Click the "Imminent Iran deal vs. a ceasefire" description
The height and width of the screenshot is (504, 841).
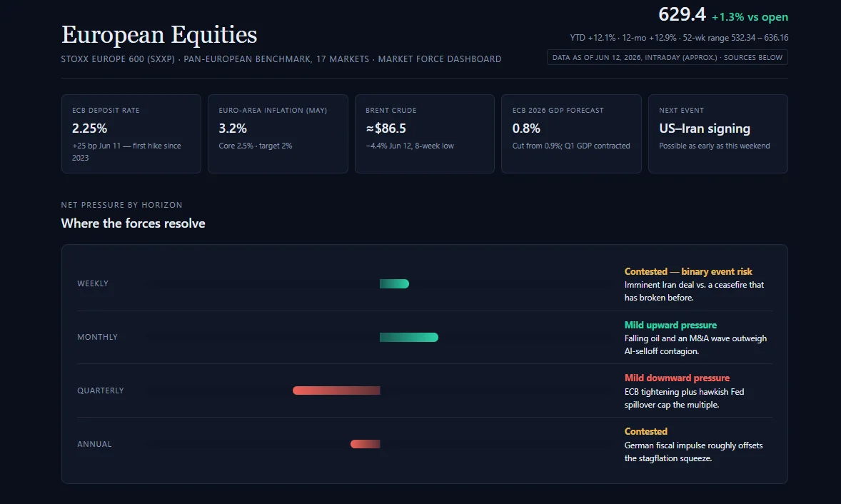click(694, 291)
